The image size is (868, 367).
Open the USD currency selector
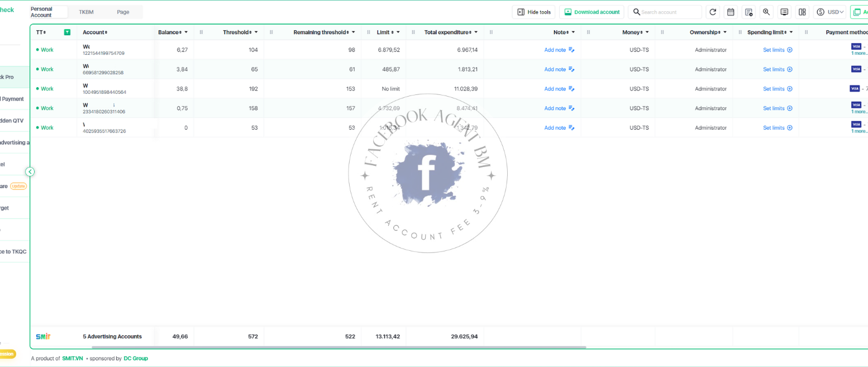(829, 12)
